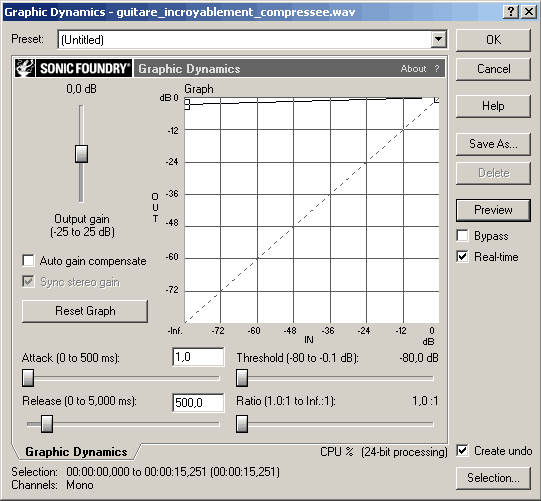Click the graph's left envelope point
The height and width of the screenshot is (501, 541).
[x=187, y=104]
